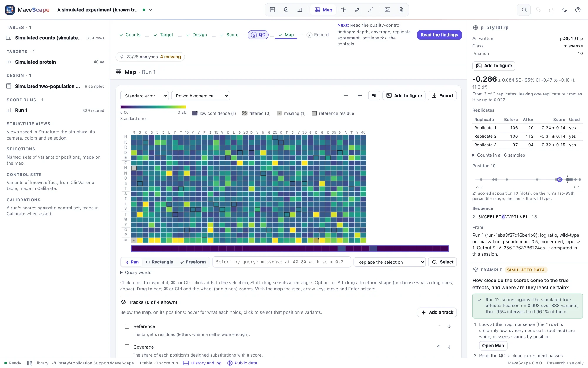Open the figure image view in top toolbar
This screenshot has width=588, height=368.
(x=387, y=10)
